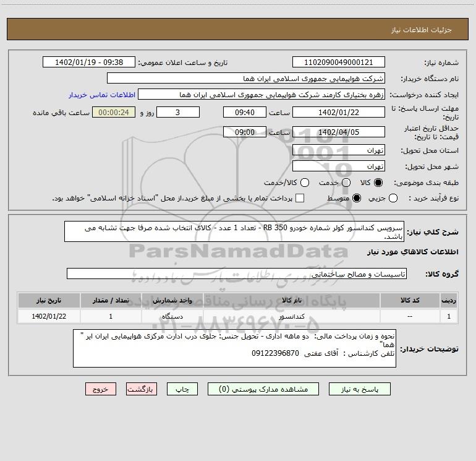
Task: Check the اسناد خزانه اسلامی payment checkbox
Action: coord(300,198)
